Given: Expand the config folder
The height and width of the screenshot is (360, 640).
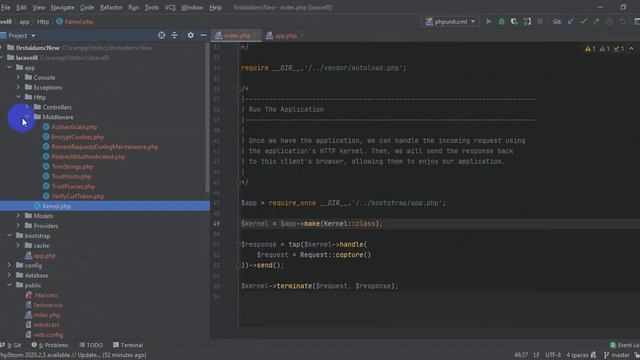Looking at the screenshot, I should (x=9, y=265).
